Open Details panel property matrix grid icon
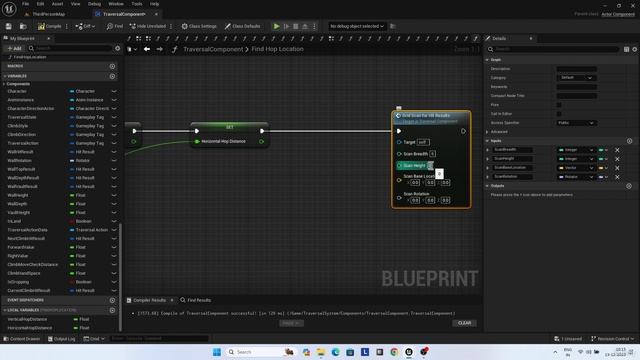This screenshot has height=360, width=640. [626, 49]
